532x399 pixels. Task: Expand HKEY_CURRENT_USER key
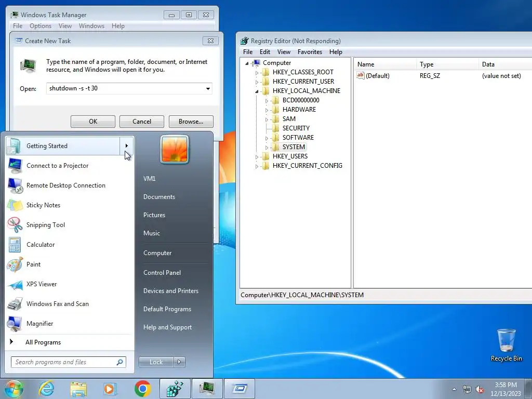coord(257,82)
